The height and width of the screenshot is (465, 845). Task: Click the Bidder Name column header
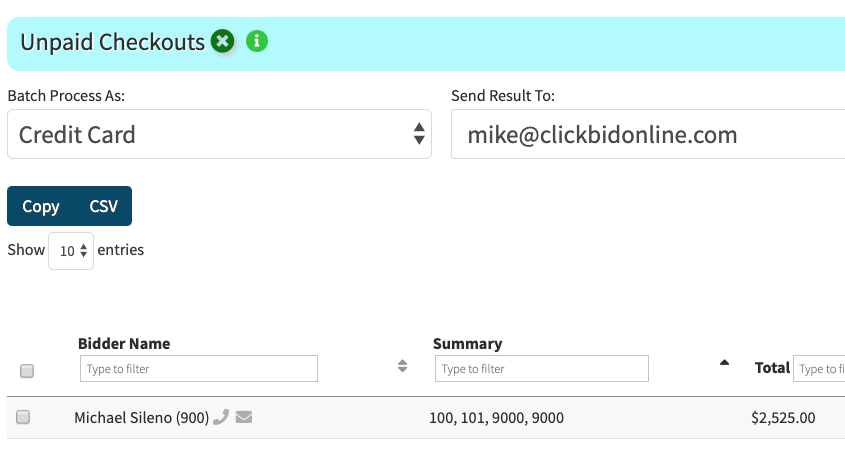[x=124, y=344]
